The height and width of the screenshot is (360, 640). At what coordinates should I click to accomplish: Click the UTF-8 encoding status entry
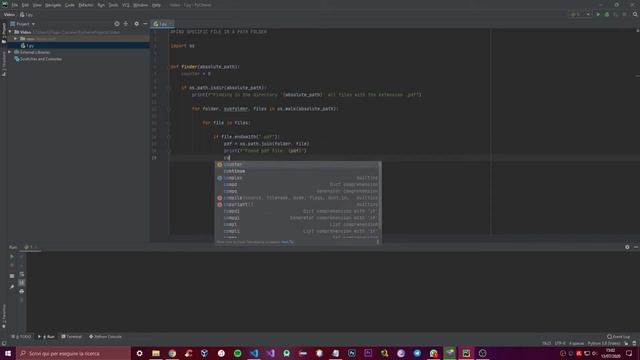(560, 344)
